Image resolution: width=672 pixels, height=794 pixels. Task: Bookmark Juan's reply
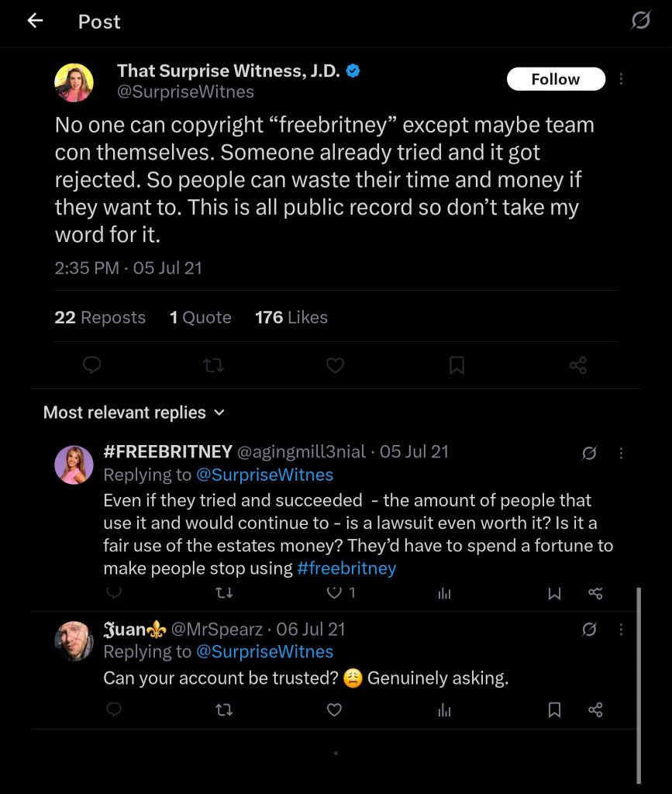(554, 709)
